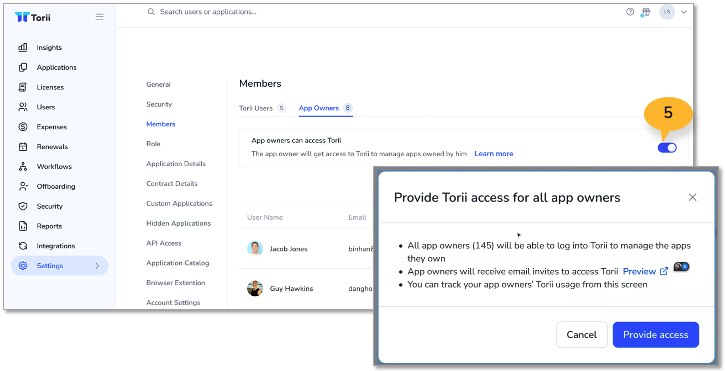Open Account Settings section
The width and height of the screenshot is (725, 371).
173,303
